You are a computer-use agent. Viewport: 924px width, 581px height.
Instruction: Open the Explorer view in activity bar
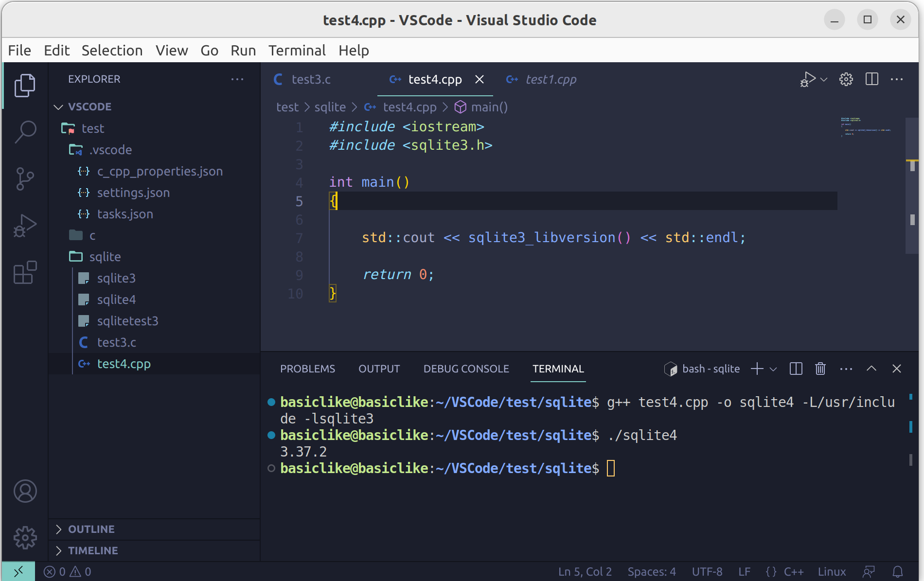[25, 86]
